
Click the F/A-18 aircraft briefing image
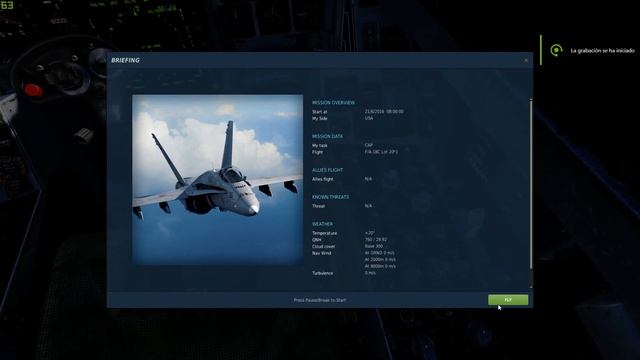pyautogui.click(x=218, y=180)
